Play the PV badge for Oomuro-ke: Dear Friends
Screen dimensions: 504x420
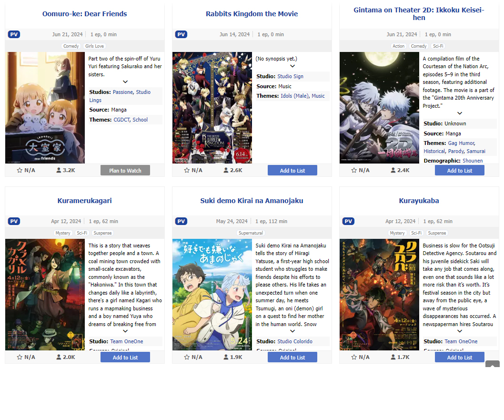(x=14, y=34)
